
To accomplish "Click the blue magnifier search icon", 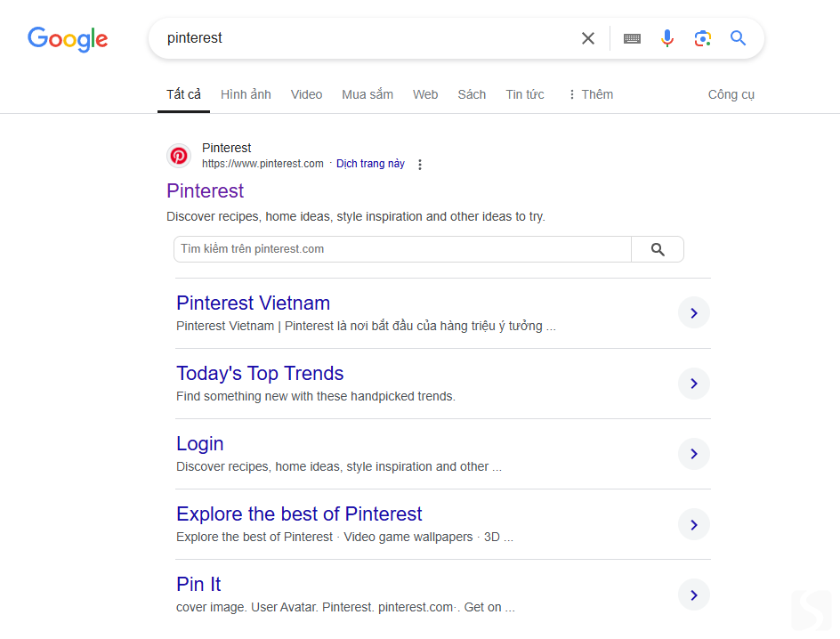I will click(x=739, y=38).
